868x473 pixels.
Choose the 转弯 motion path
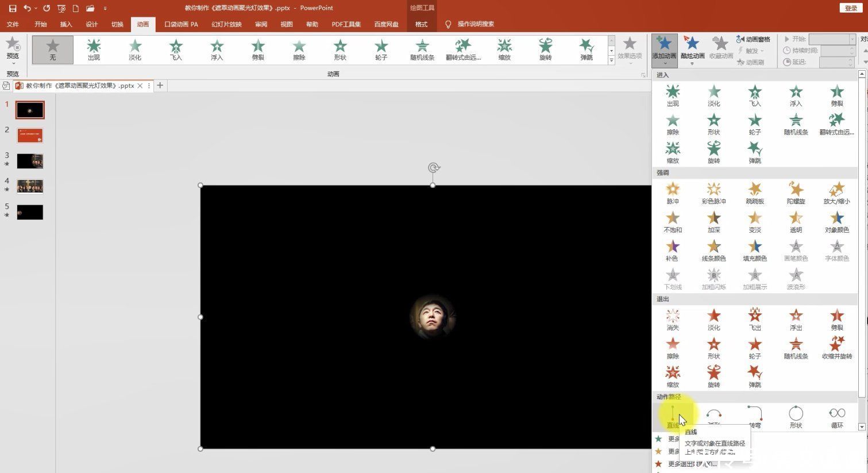755,417
